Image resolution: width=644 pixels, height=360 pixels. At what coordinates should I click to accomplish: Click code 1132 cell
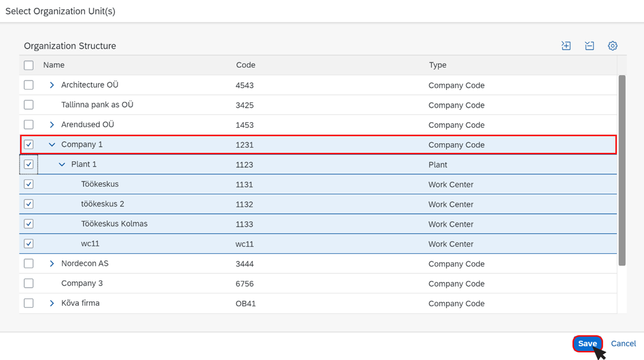click(x=244, y=204)
